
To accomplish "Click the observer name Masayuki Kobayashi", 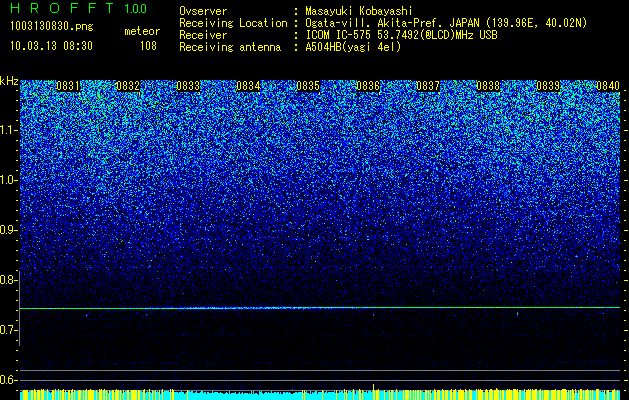I will (359, 11).
